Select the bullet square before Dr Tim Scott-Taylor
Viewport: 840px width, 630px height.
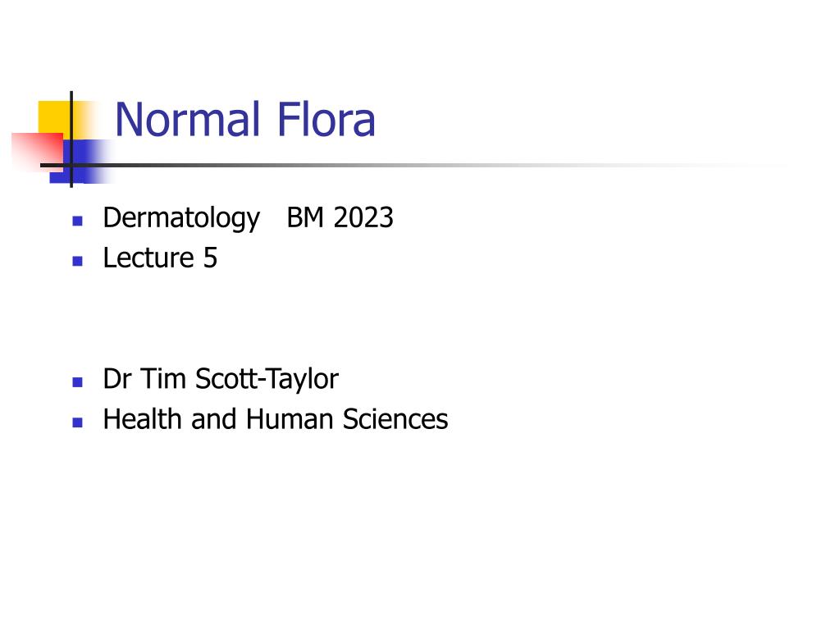[x=78, y=382]
